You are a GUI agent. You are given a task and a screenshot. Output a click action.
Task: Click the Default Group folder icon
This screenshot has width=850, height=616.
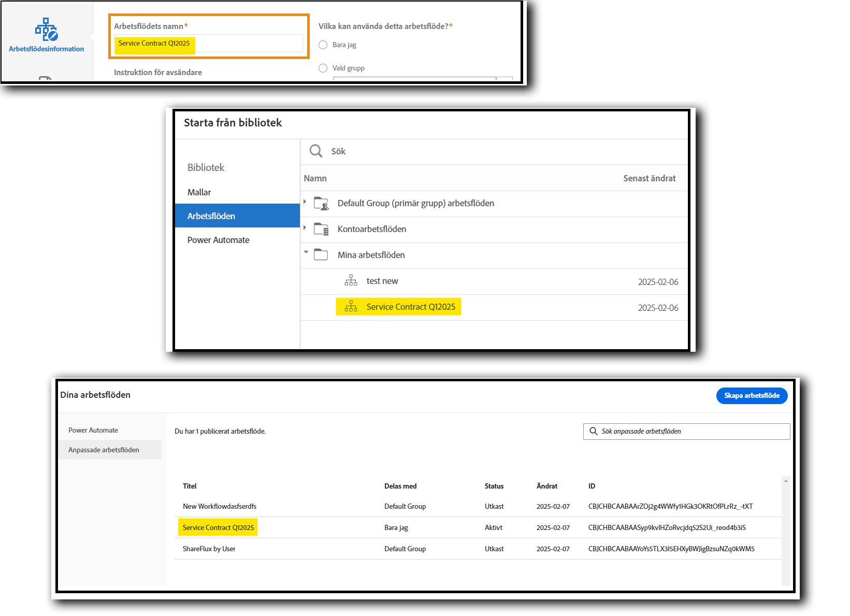coord(321,203)
